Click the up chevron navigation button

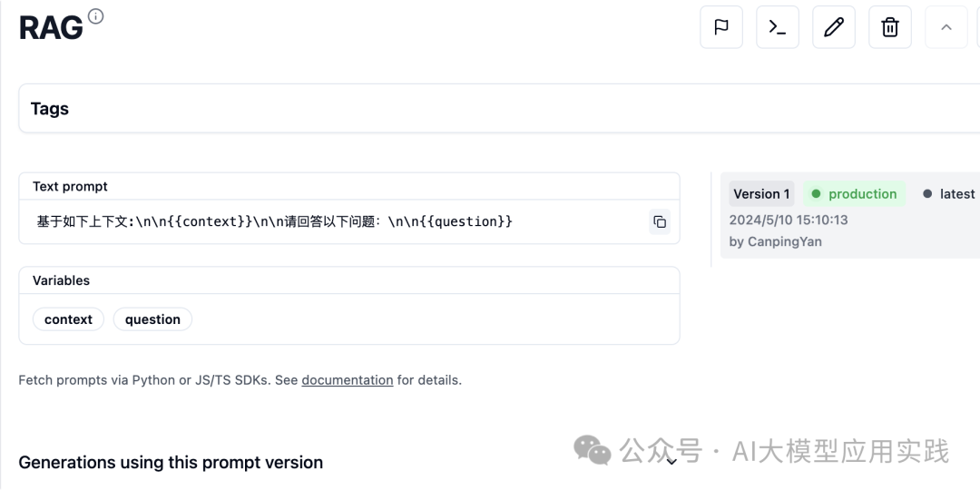[x=946, y=27]
